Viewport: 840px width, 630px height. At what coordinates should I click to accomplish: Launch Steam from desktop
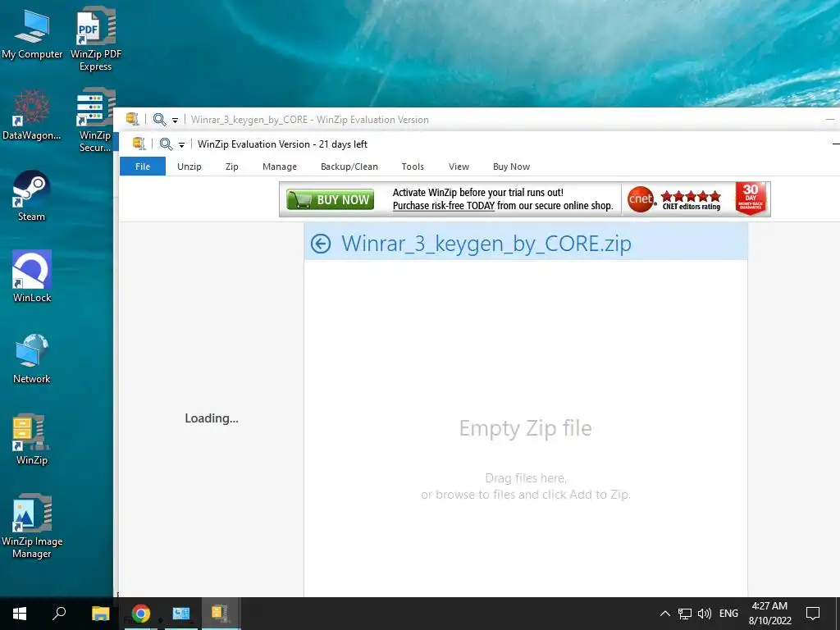(x=32, y=195)
